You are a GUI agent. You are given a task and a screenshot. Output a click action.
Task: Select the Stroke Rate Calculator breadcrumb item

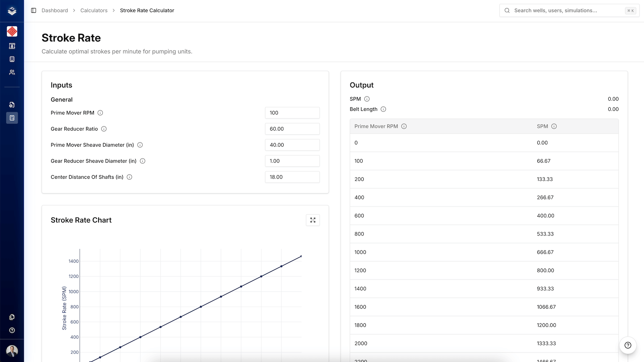click(x=147, y=10)
